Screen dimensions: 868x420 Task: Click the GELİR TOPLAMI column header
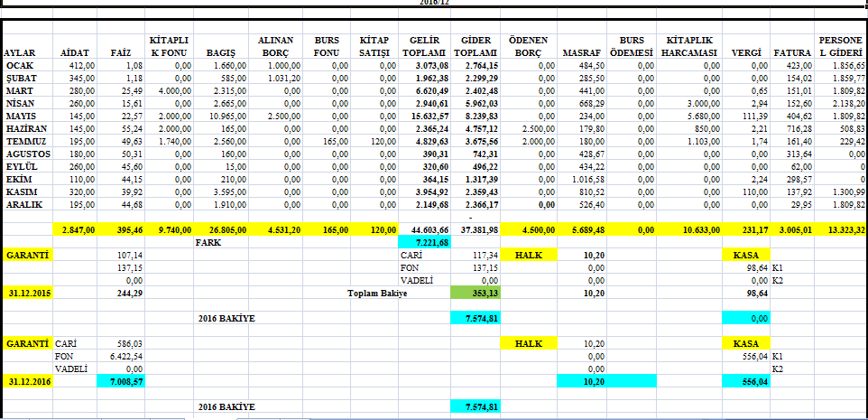pyautogui.click(x=425, y=47)
